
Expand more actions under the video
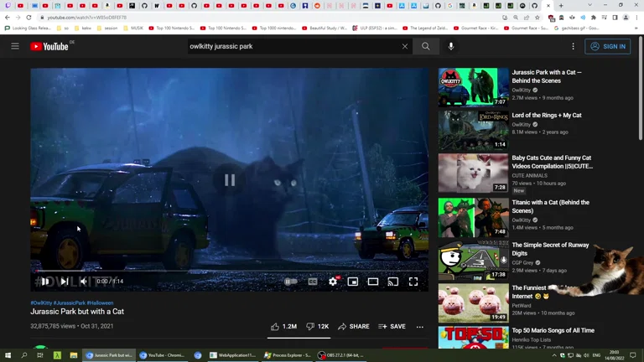[420, 327]
